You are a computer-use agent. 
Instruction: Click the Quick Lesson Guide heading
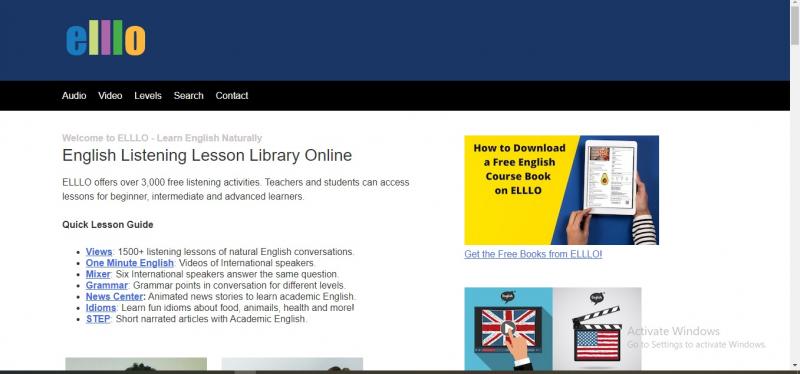click(108, 225)
